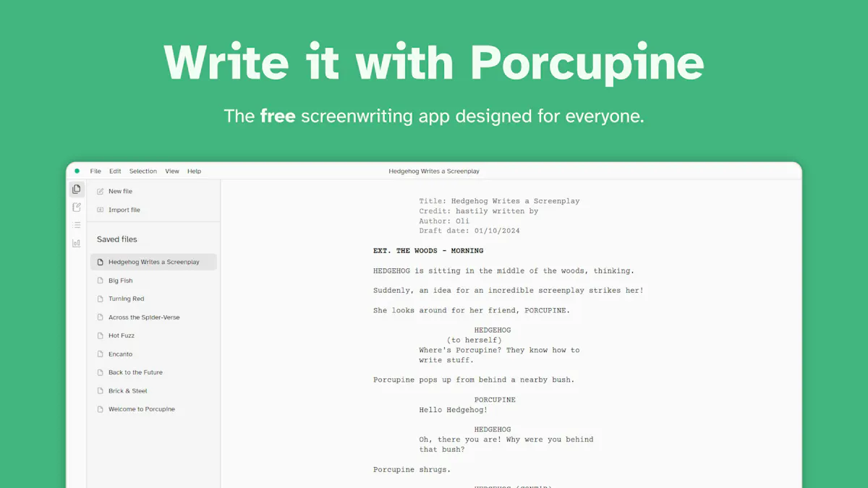Open the statistics bar-chart sidebar icon
This screenshot has width=868, height=488.
coord(77,244)
